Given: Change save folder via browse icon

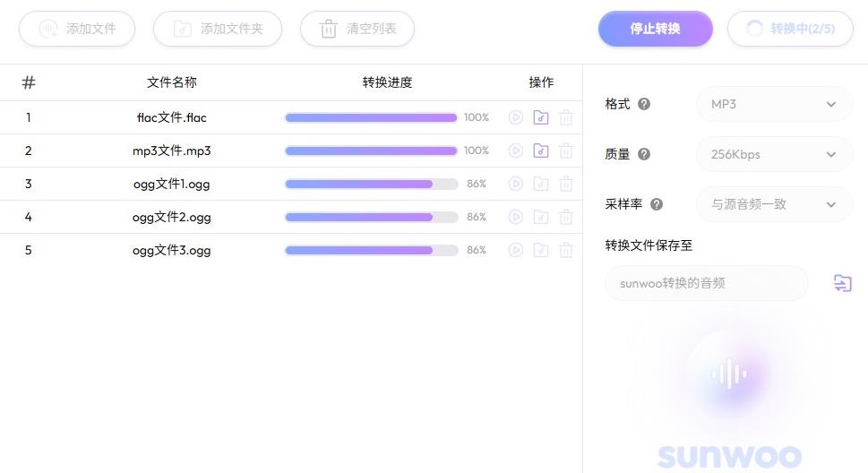Looking at the screenshot, I should 842,283.
